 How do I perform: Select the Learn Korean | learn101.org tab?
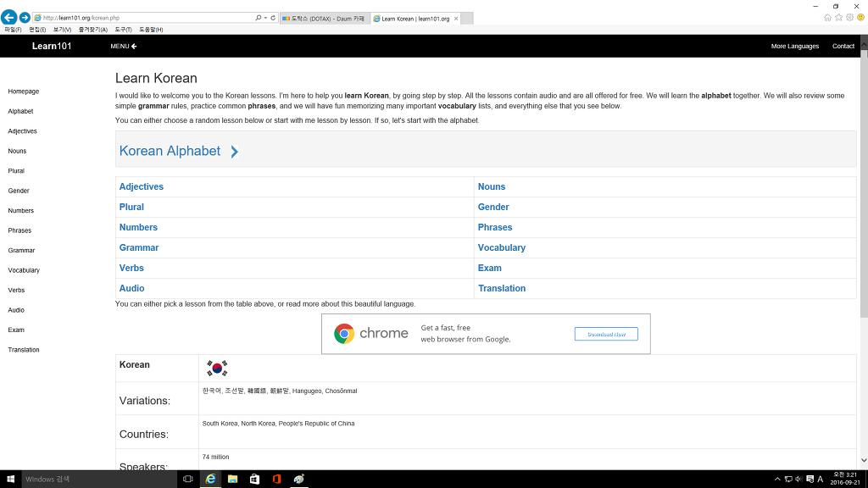[415, 19]
